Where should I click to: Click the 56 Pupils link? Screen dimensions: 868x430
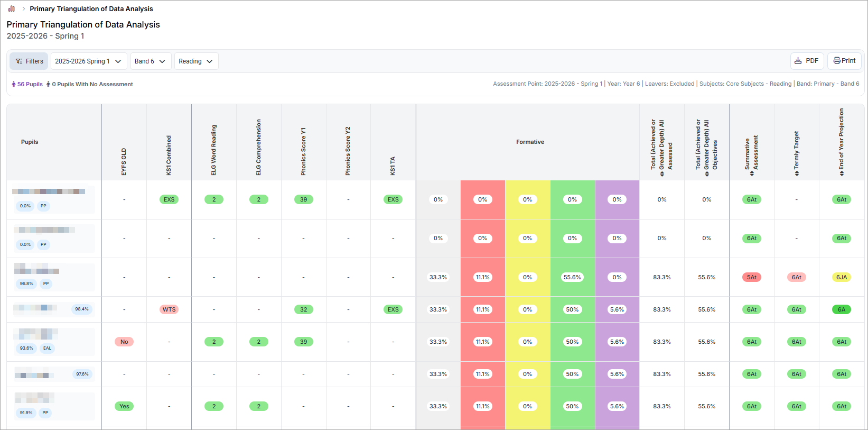[x=30, y=84]
